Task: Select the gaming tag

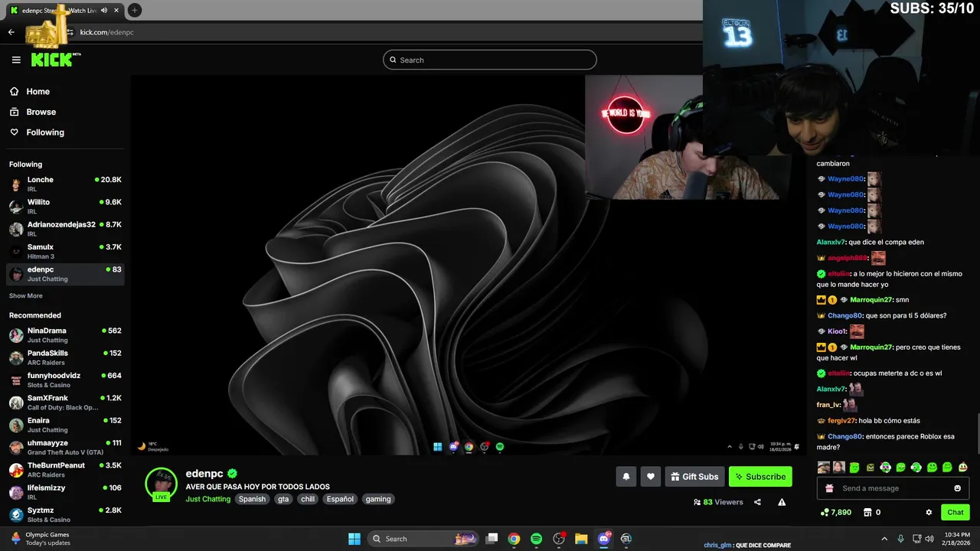Action: (378, 499)
